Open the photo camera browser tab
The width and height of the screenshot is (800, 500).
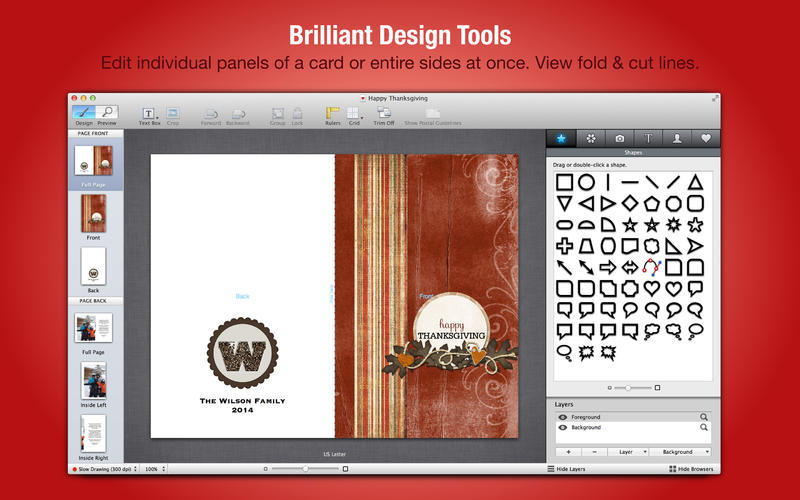[x=620, y=139]
